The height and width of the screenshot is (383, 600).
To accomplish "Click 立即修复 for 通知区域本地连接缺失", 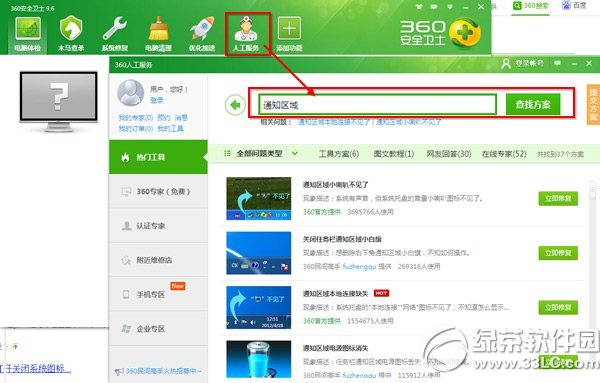I will click(558, 307).
